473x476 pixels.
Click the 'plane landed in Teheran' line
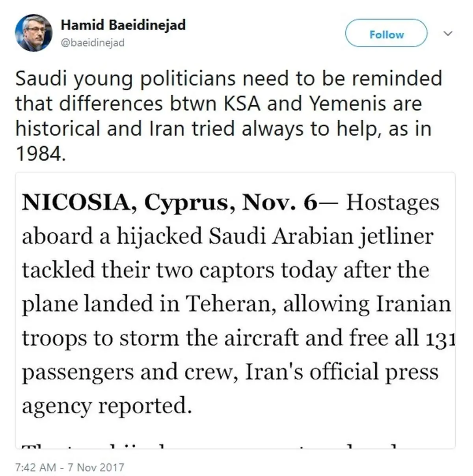236,304
